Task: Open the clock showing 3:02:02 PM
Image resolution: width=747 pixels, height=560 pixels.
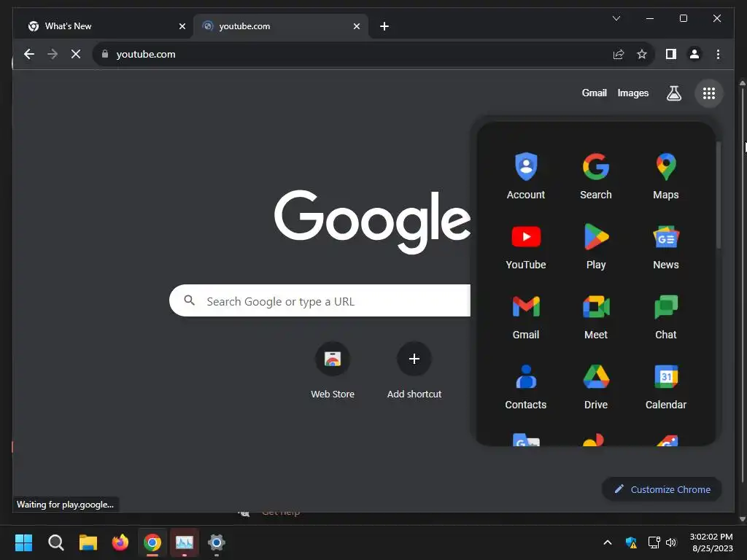Action: (x=712, y=542)
